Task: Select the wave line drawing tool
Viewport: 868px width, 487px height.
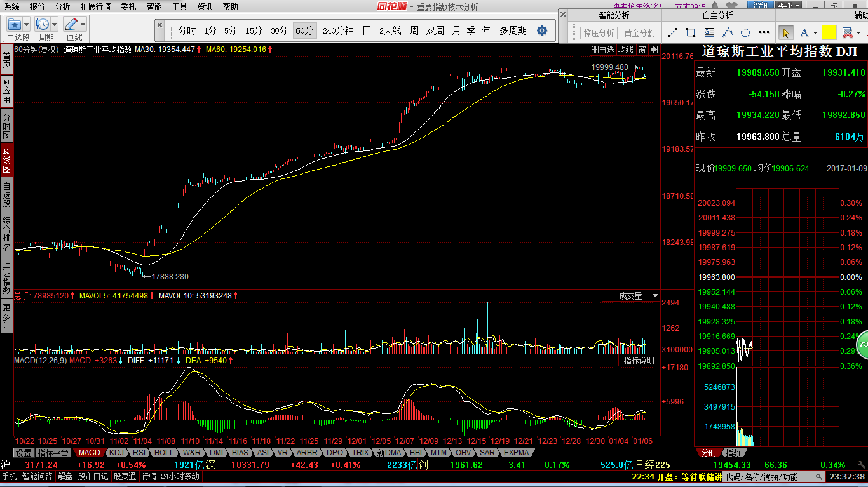Action: pyautogui.click(x=728, y=32)
